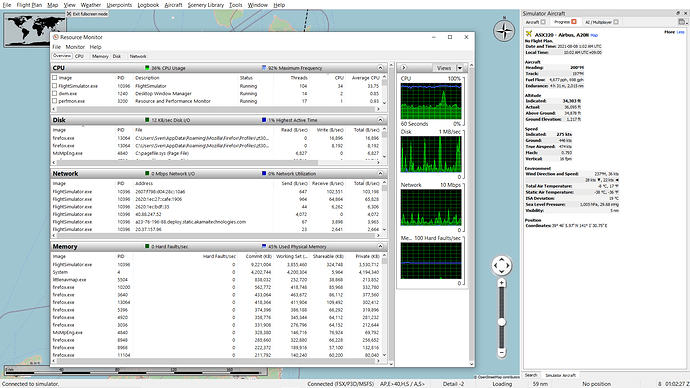This screenshot has width=690, height=388.
Task: Select the Overview tab
Action: click(x=62, y=56)
